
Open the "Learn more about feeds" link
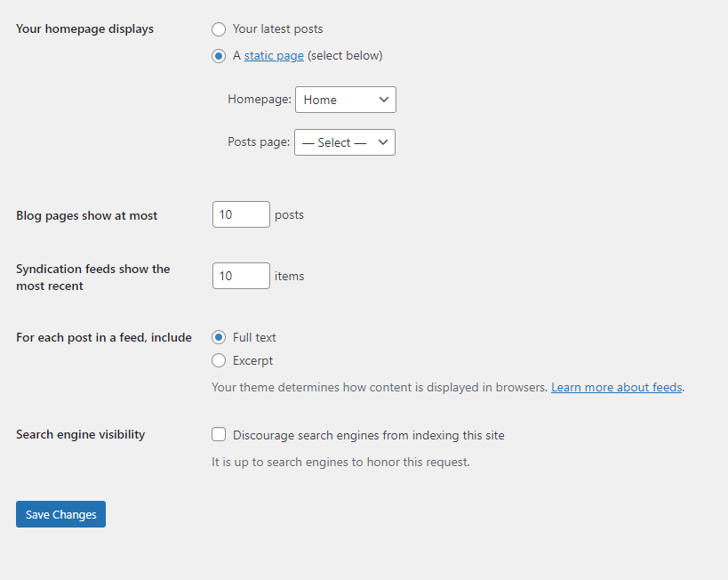tap(617, 387)
